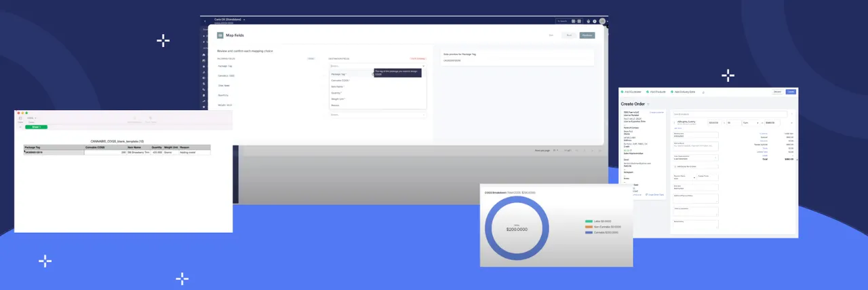
Task: Click the Continue button on Map fields
Action: pos(587,35)
